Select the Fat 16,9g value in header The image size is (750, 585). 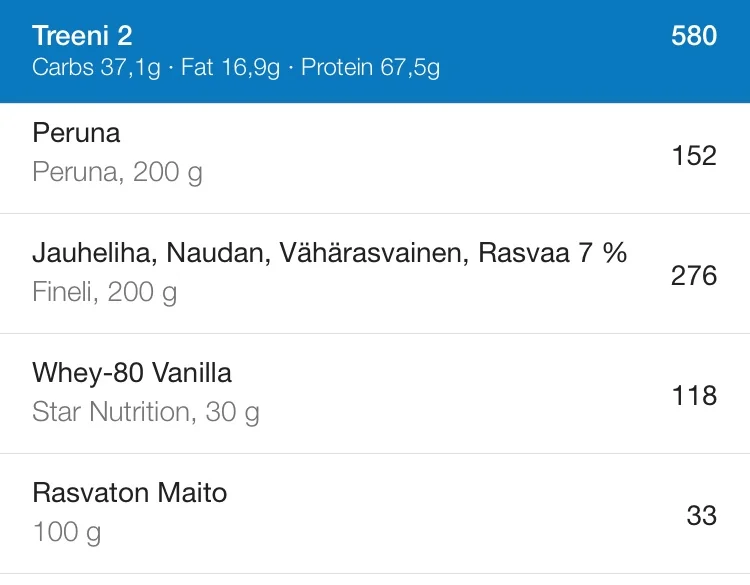[231, 68]
